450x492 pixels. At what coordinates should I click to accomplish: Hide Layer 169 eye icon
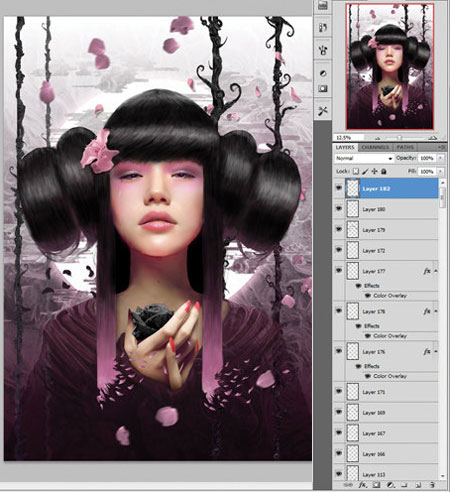pos(339,412)
